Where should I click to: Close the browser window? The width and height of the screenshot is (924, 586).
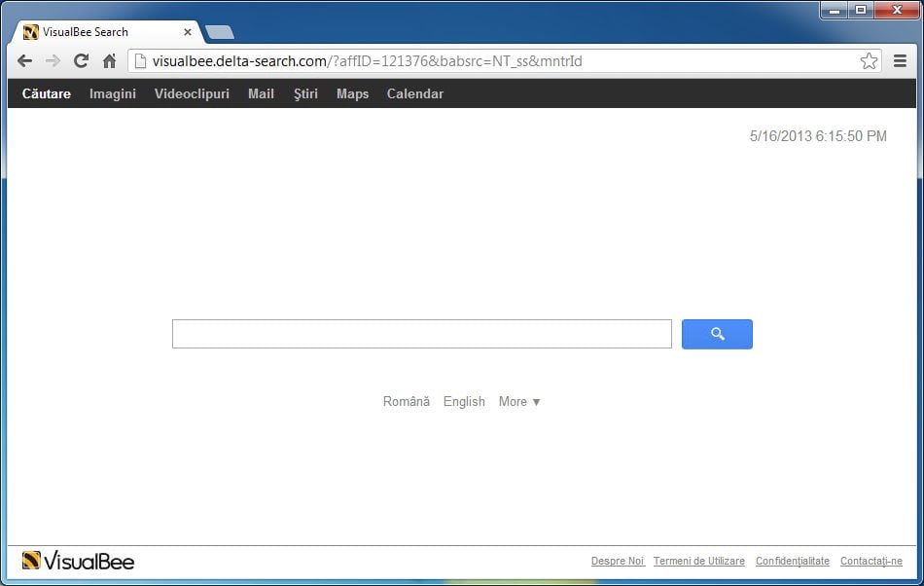tap(897, 10)
